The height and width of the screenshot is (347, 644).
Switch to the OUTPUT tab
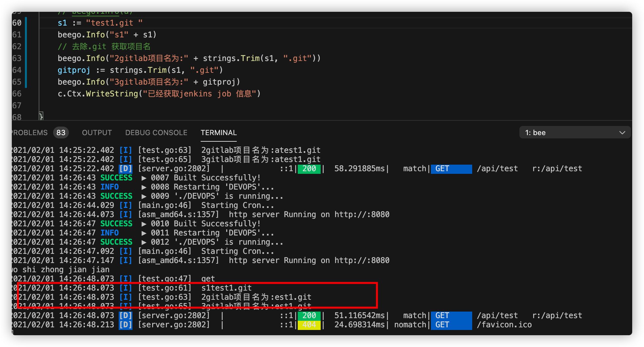pos(96,133)
